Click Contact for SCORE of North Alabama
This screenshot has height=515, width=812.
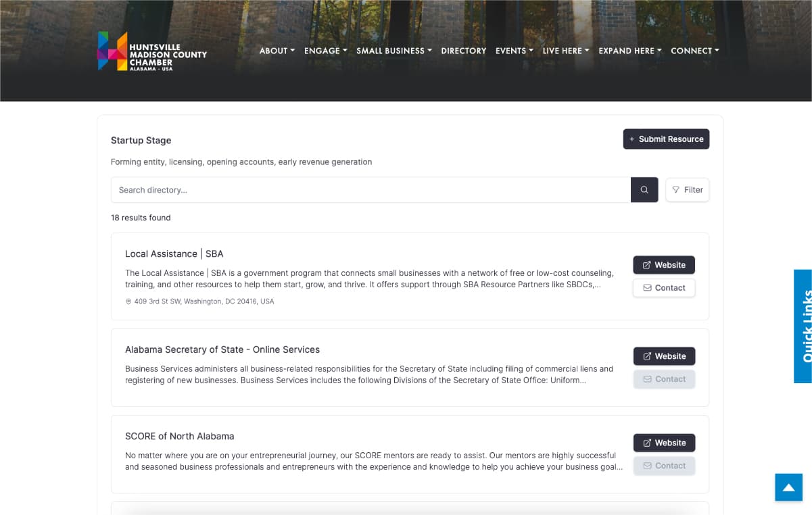(x=664, y=466)
